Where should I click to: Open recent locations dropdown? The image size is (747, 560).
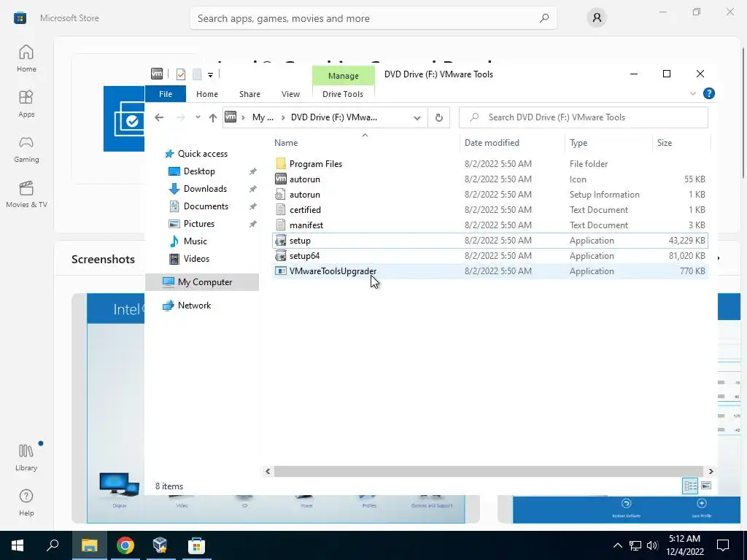pyautogui.click(x=198, y=117)
